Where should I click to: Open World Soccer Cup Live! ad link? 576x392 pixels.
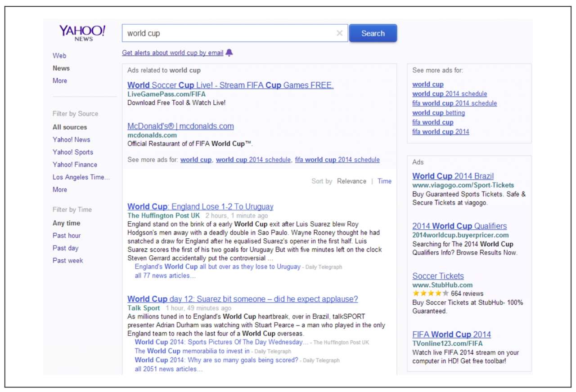pos(230,85)
